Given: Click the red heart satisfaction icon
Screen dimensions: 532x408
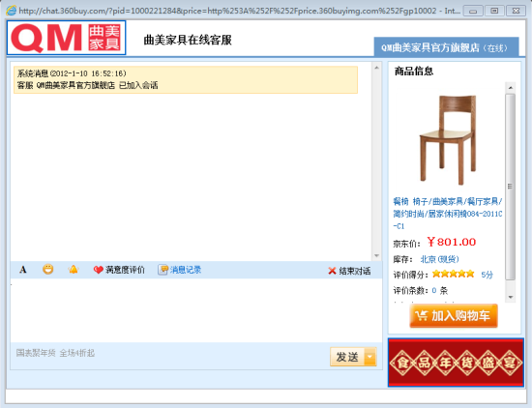Looking at the screenshot, I should pos(98,270).
